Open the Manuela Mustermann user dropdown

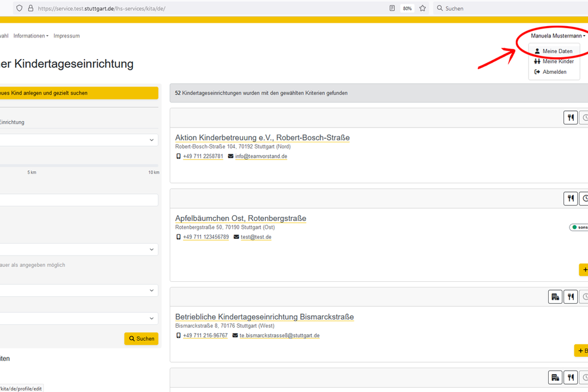pos(558,36)
